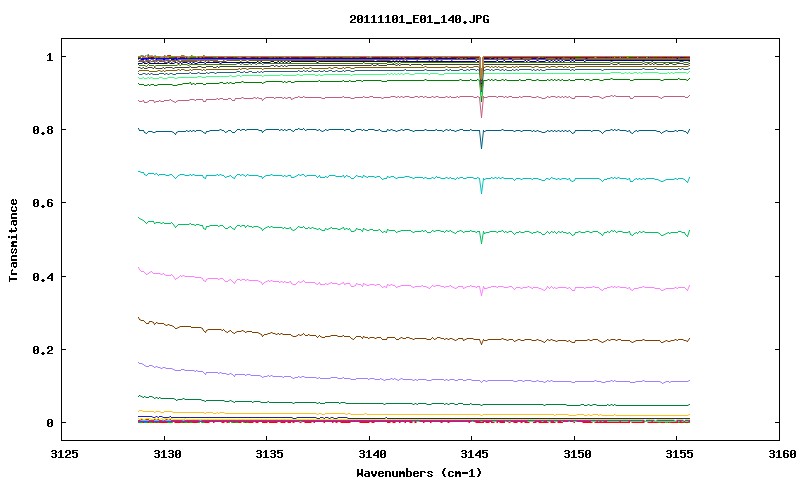Image resolution: width=800 pixels, height=480 pixels.
Task: Click the brown curve near transmittance 0.2
Action: click(x=414, y=338)
